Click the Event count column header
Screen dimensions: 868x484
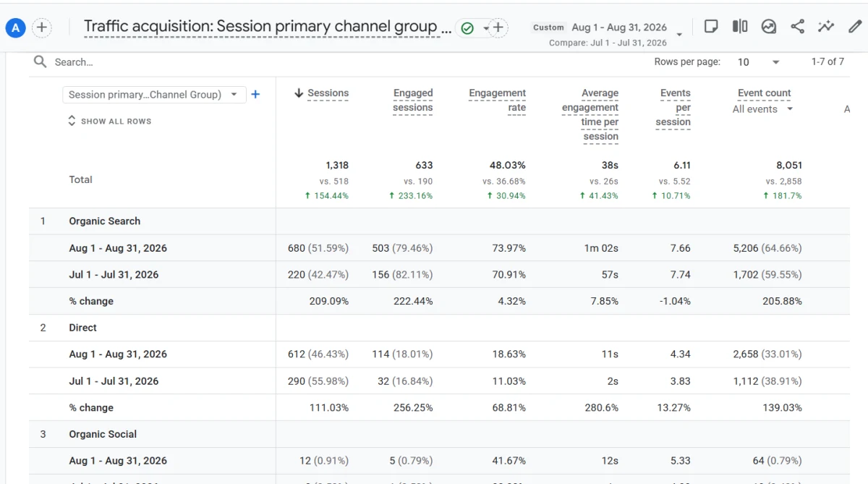(x=764, y=93)
